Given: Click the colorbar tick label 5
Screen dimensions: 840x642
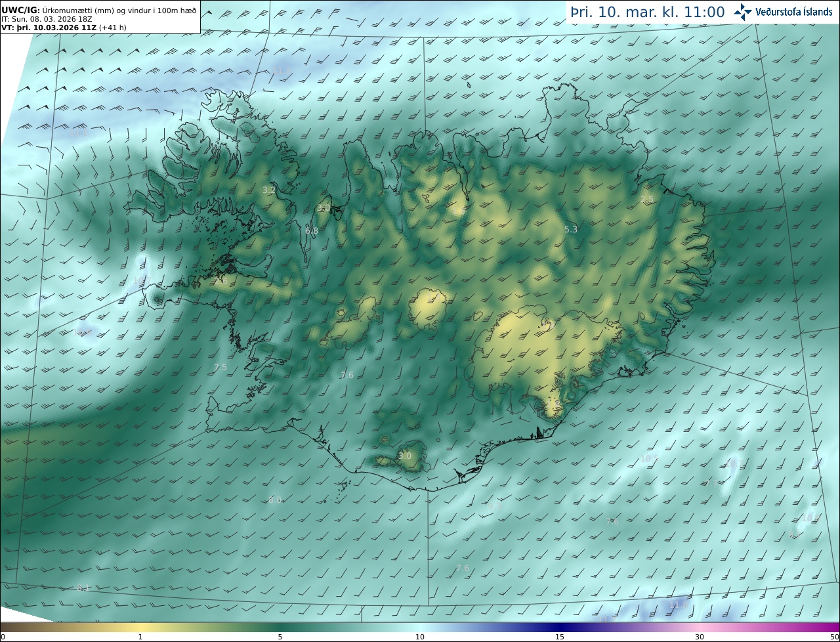Looking at the screenshot, I should click(280, 637).
